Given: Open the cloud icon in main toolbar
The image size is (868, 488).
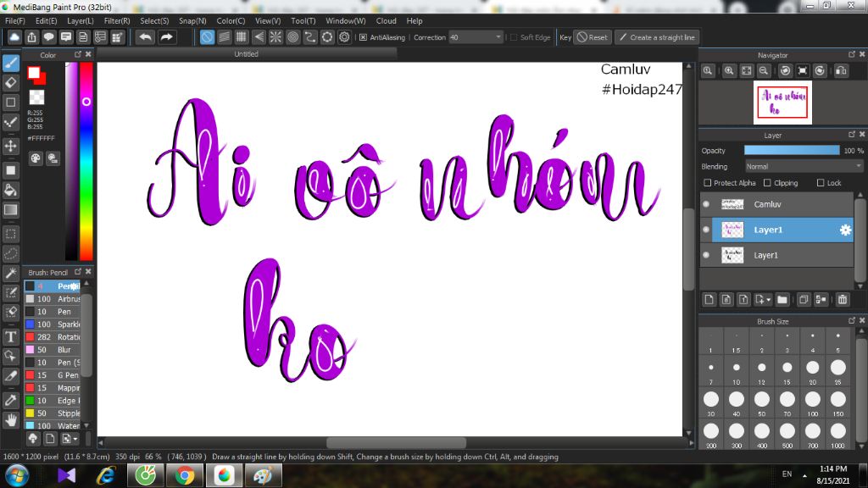Looking at the screenshot, I should coord(14,37).
